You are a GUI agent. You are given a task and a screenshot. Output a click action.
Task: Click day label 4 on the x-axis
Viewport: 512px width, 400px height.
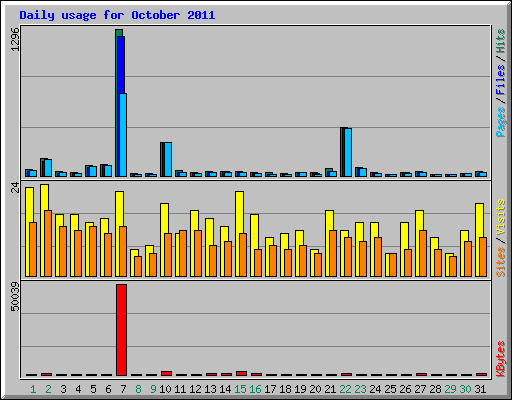click(x=78, y=389)
